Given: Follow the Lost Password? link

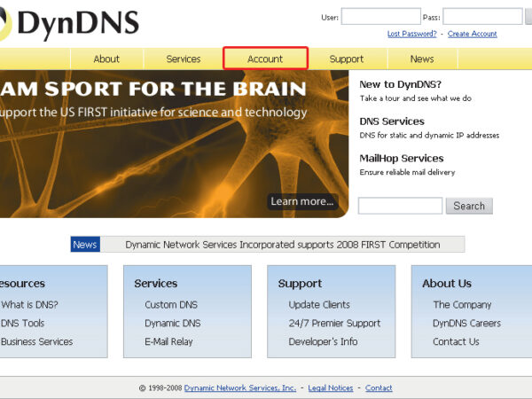Looking at the screenshot, I should pyautogui.click(x=411, y=34).
